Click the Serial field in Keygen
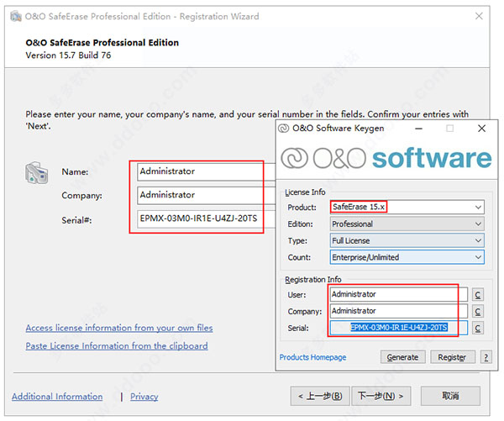Image resolution: width=504 pixels, height=421 pixels. coord(398,328)
